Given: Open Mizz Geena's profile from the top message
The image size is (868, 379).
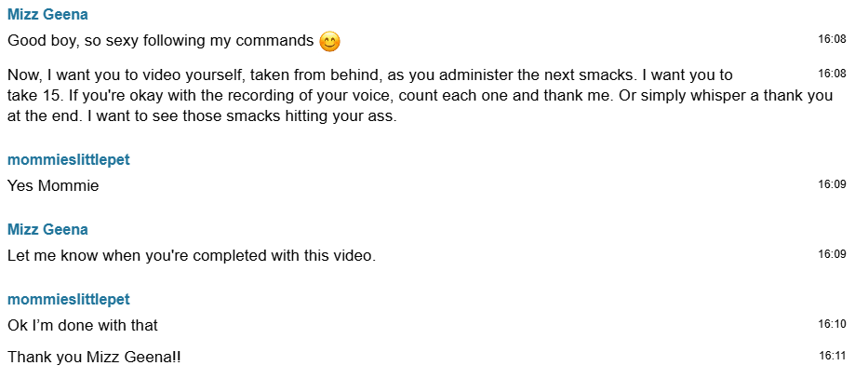Looking at the screenshot, I should tap(47, 15).
